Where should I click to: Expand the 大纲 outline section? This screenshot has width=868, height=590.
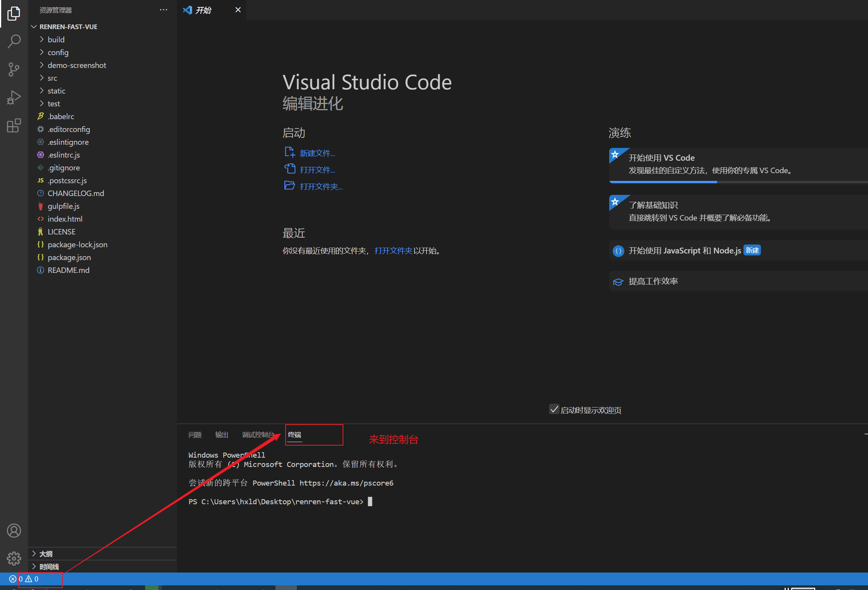point(46,554)
